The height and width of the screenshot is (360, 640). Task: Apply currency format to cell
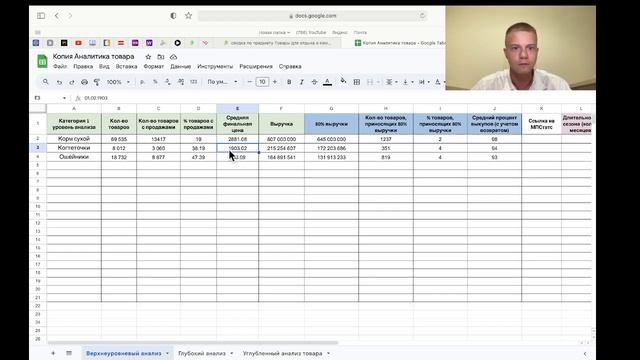pos(142,82)
